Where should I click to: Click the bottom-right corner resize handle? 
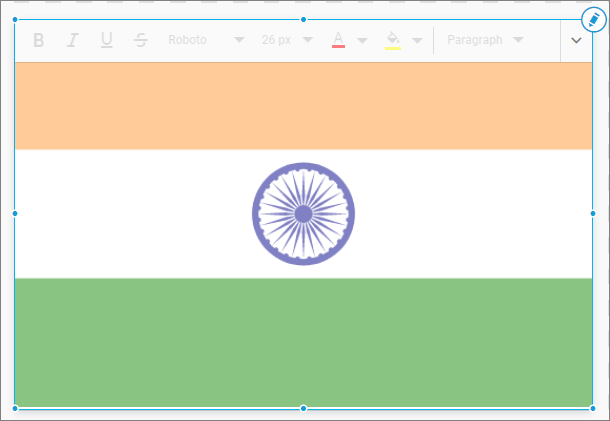coord(593,408)
